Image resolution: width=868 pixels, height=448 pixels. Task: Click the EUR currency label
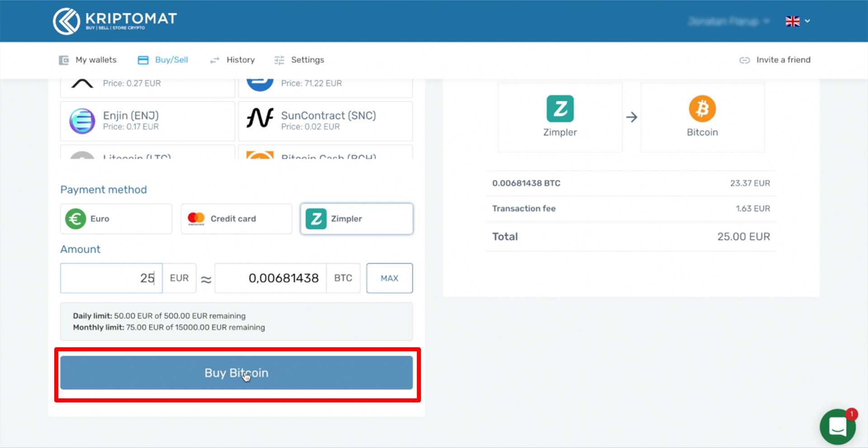[x=179, y=278]
